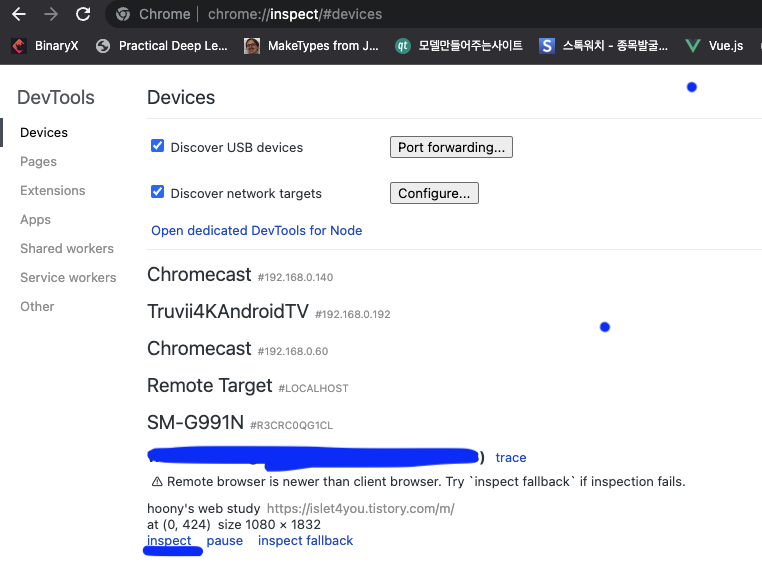Reload the page with the refresh icon

pos(83,14)
